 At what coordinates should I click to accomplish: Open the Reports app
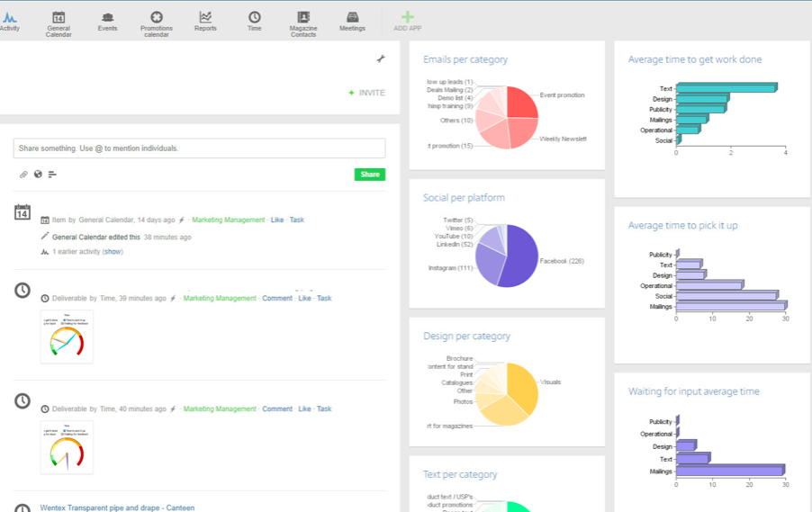tap(205, 22)
